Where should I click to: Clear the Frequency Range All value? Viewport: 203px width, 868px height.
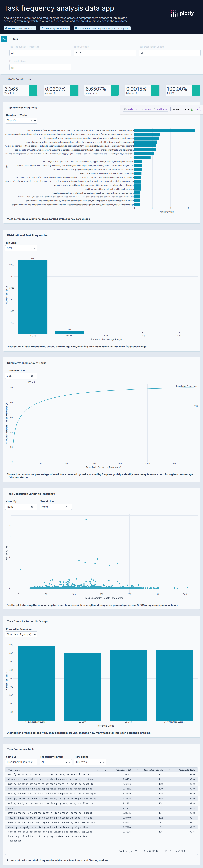[66, 762]
